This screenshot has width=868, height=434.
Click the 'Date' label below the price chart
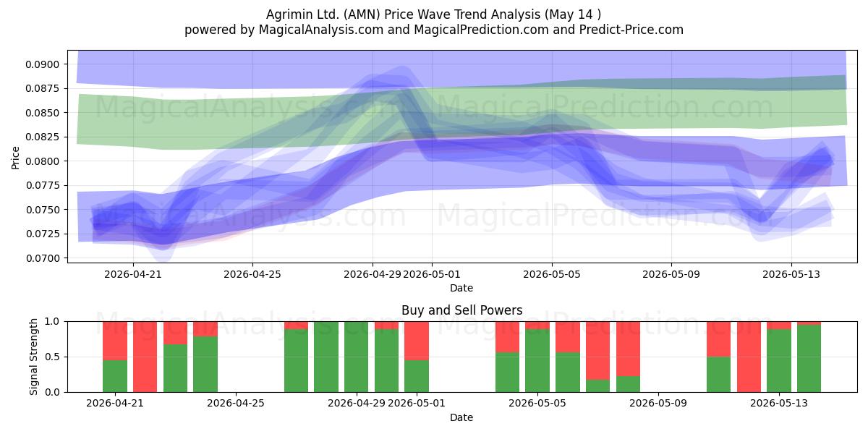pos(461,288)
